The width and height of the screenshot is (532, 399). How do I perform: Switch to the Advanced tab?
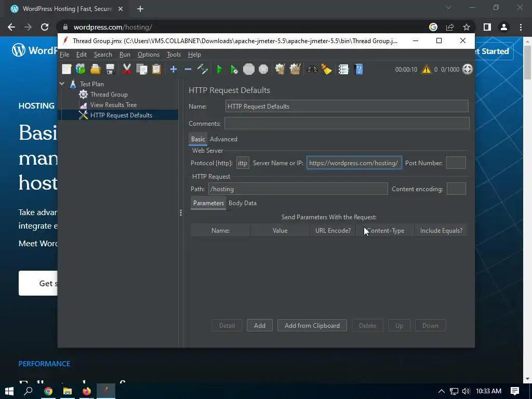(x=223, y=139)
